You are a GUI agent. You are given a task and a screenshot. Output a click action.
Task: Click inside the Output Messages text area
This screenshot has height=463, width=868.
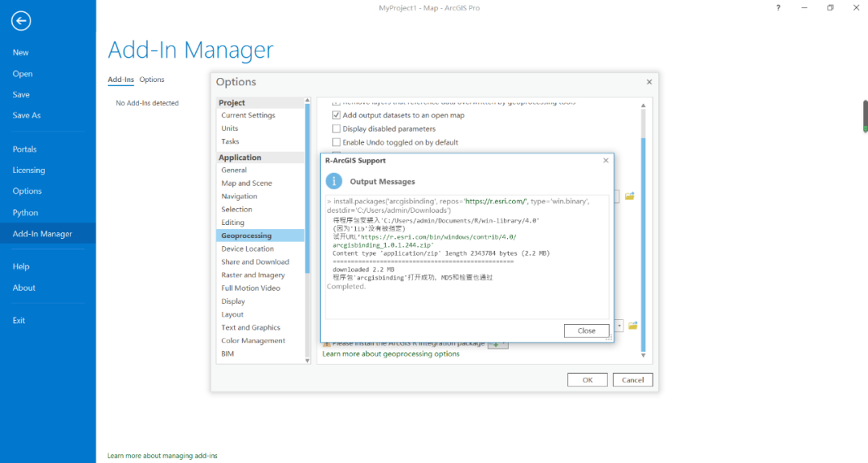[467, 257]
